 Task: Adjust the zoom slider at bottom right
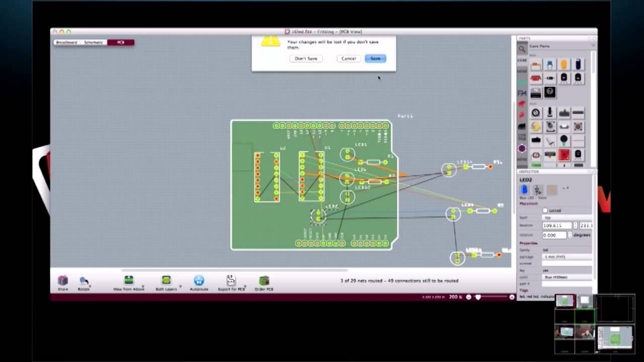[478, 297]
